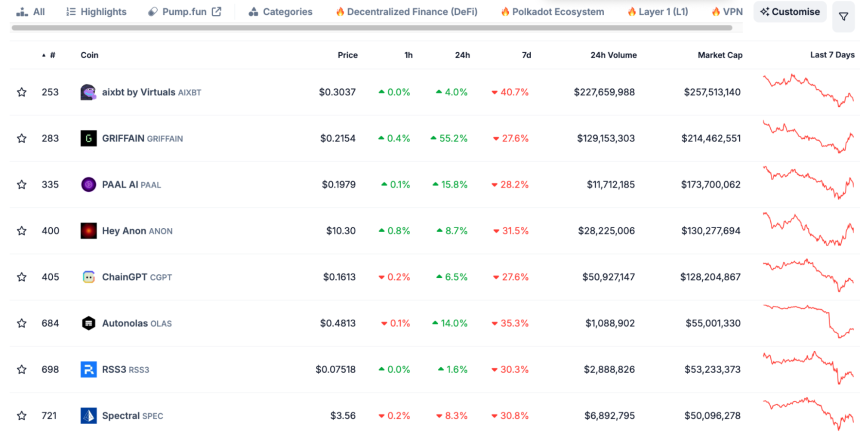Image resolution: width=860 pixels, height=438 pixels.
Task: Toggle the RSS3 favorite star
Action: click(21, 369)
